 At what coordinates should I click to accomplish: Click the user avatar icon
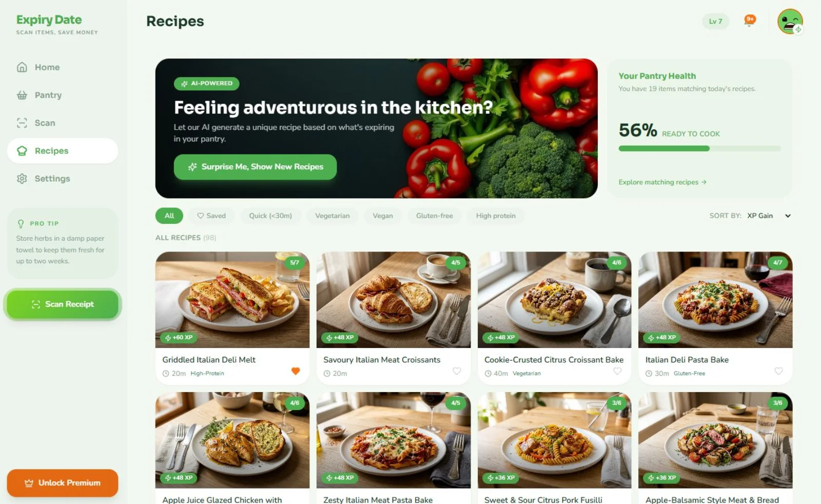tap(790, 22)
